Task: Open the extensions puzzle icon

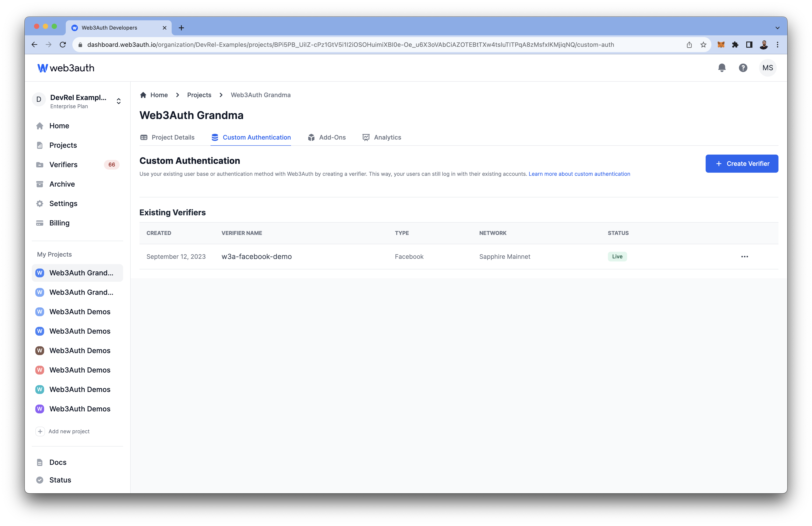Action: point(735,45)
